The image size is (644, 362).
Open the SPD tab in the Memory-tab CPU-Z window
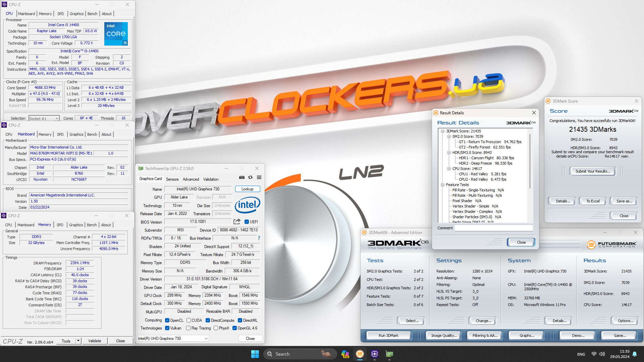60,225
